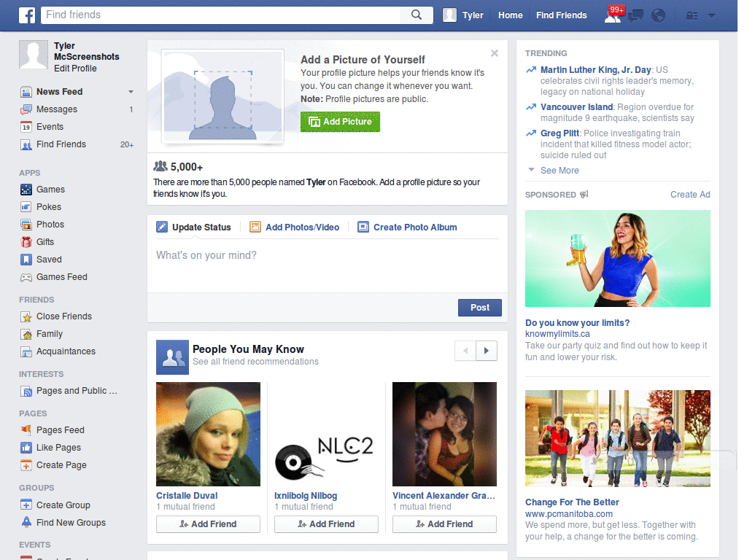Click the Family house icon

point(26,334)
